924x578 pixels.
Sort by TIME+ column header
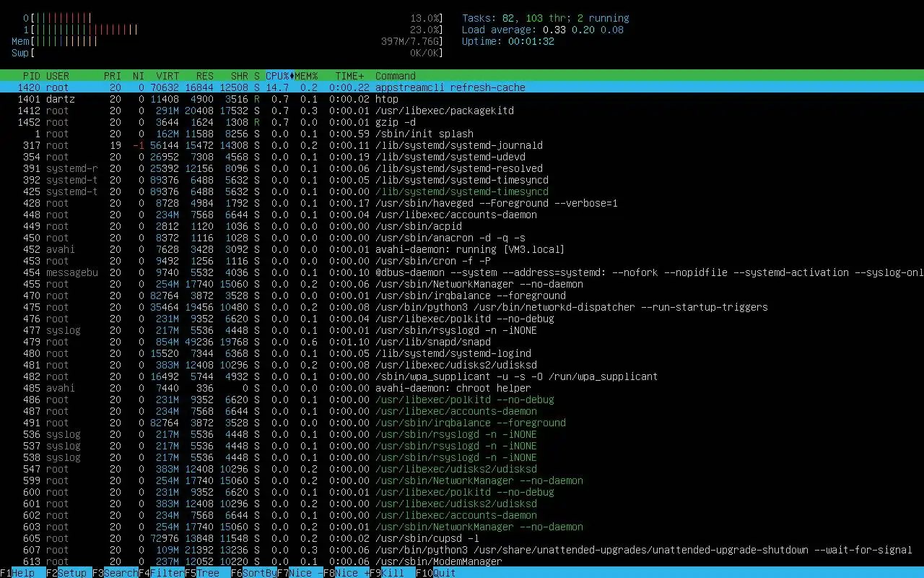tap(349, 76)
